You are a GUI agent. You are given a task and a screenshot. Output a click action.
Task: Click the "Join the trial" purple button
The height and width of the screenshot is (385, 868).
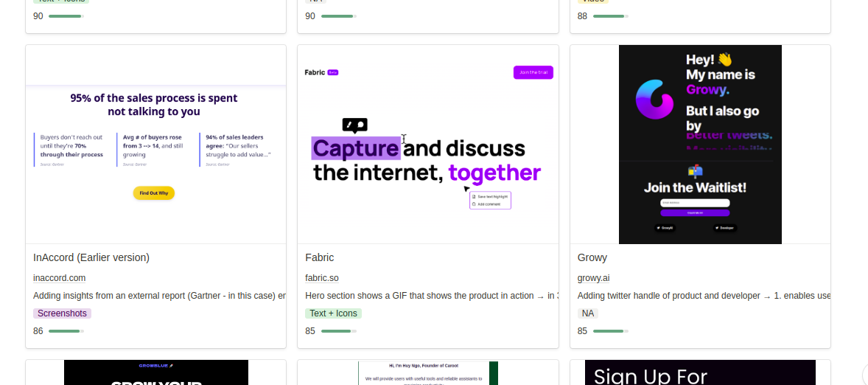pos(533,72)
